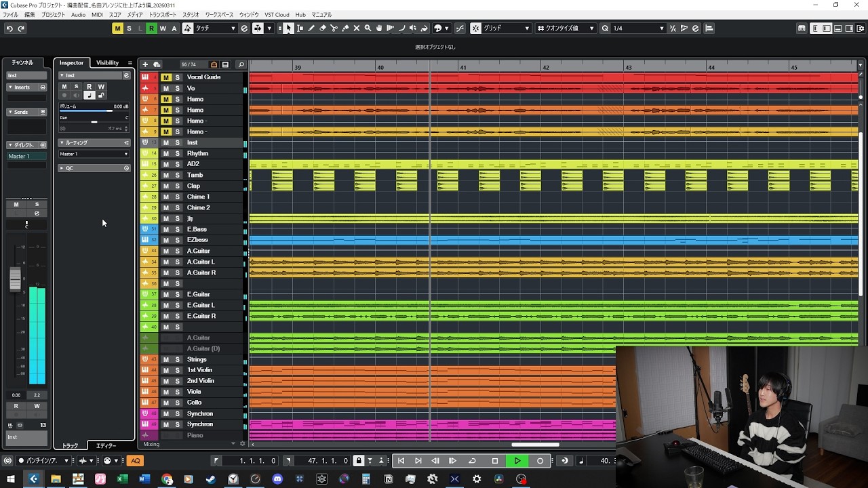This screenshot has width=868, height=488.
Task: Open the MIDI menu
Action: click(97, 15)
